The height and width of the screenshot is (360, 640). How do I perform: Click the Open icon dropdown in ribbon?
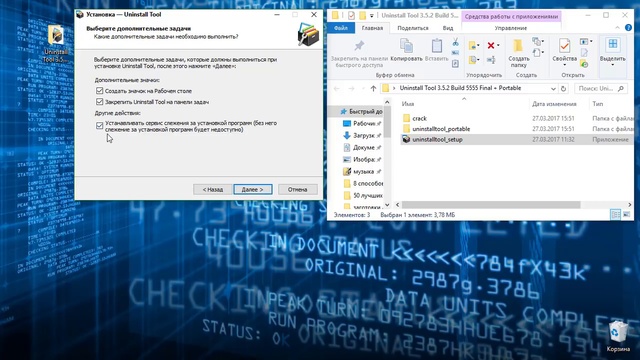(x=586, y=42)
